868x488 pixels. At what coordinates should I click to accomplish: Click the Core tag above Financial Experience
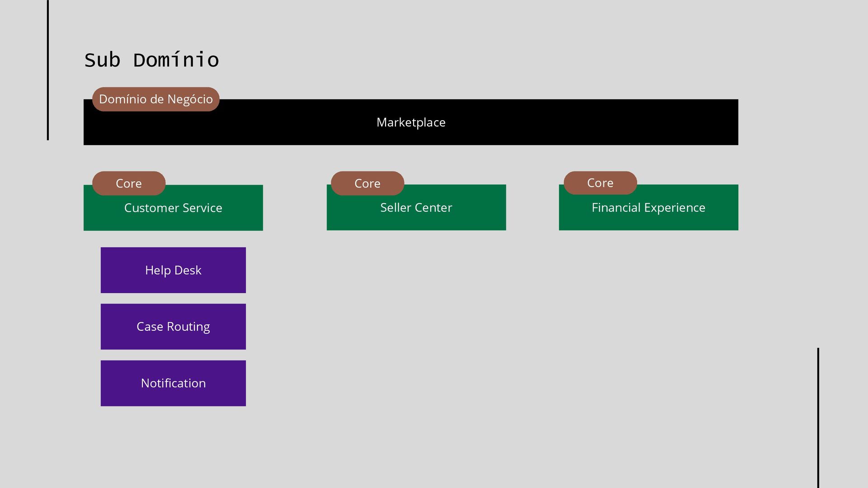(x=600, y=183)
